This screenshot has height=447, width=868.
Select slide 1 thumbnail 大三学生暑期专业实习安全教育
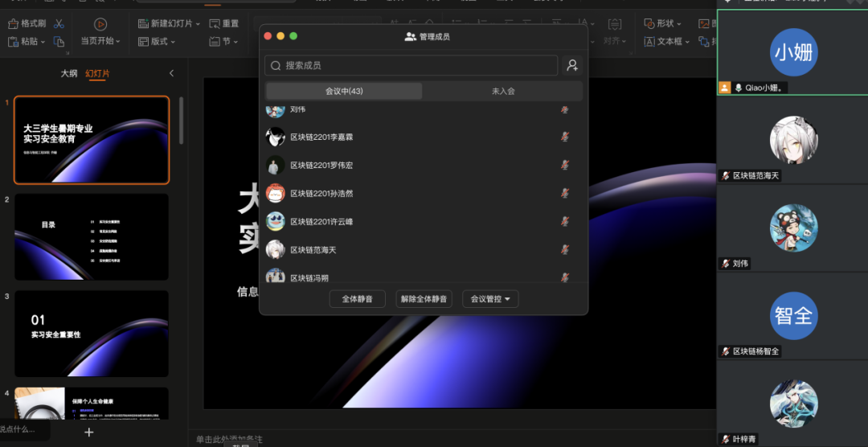(x=92, y=140)
